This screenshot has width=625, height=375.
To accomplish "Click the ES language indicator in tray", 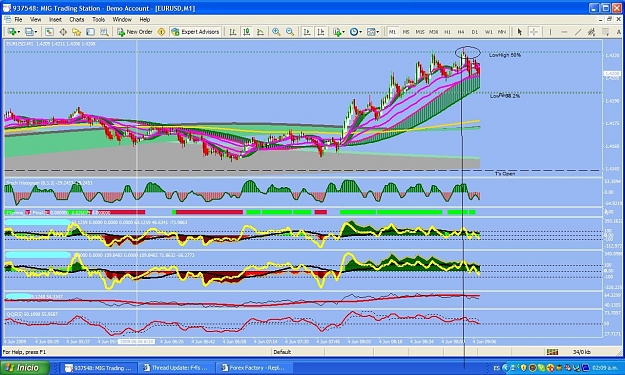I will click(497, 368).
